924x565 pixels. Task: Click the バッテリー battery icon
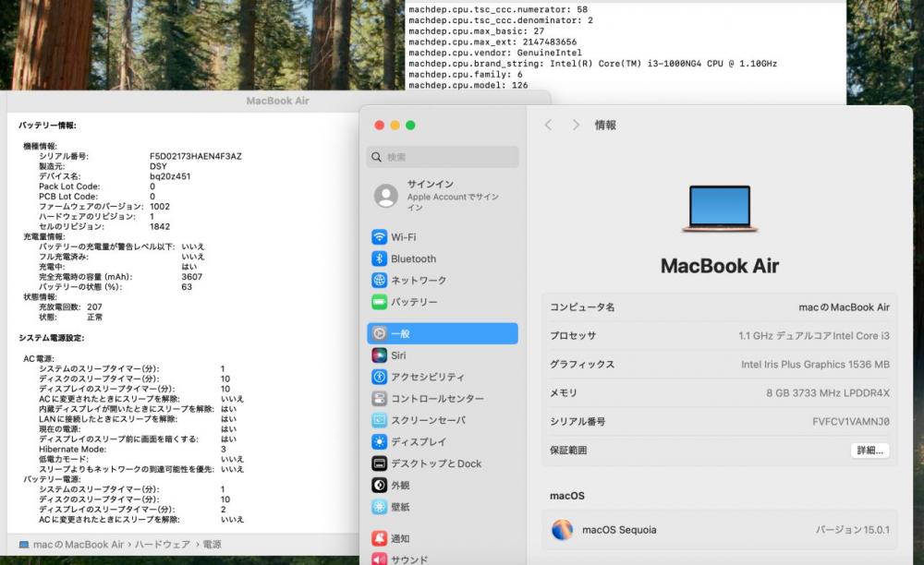click(380, 302)
